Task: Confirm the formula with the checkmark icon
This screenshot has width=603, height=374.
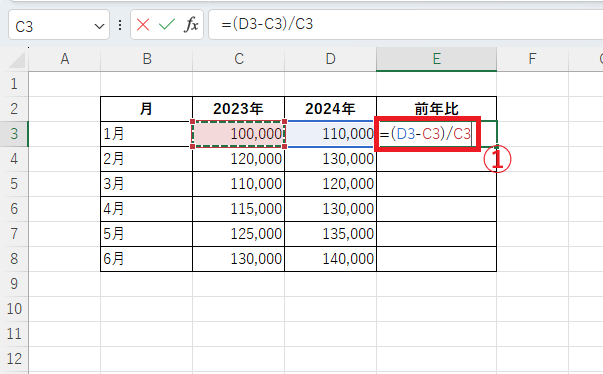Action: [x=167, y=25]
